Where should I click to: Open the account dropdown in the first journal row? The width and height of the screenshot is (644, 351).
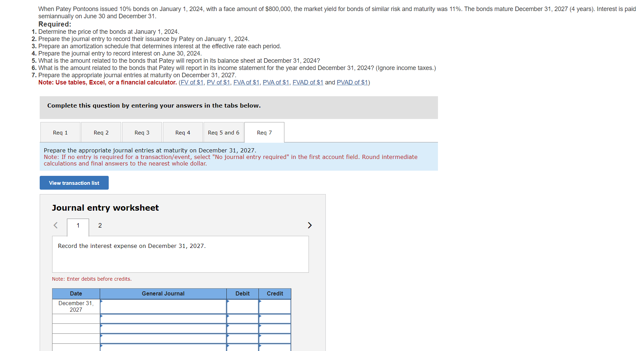tap(163, 307)
